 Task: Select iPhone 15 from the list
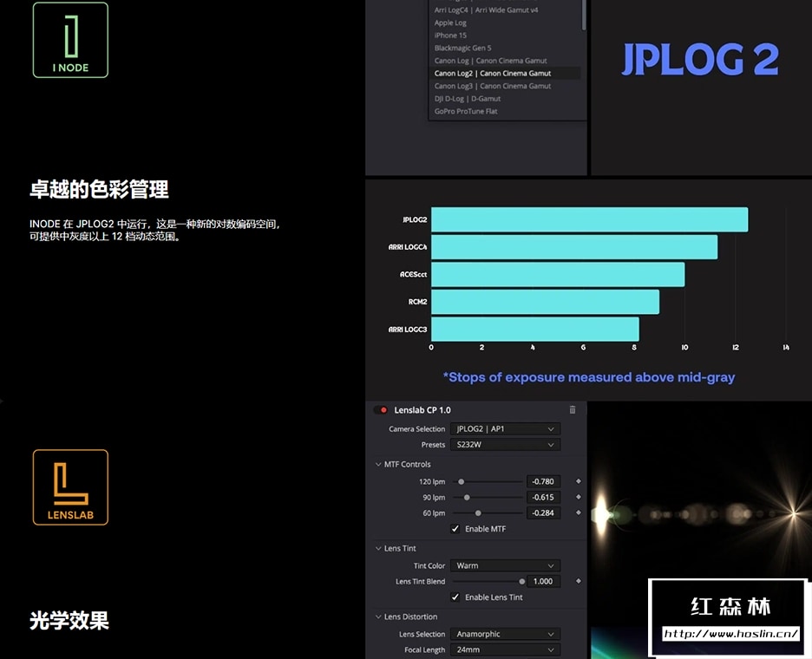click(x=450, y=36)
